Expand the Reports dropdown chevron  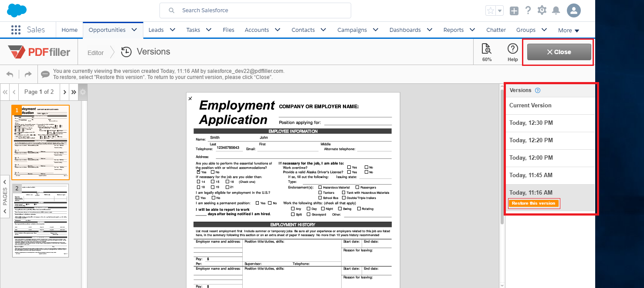coord(472,30)
